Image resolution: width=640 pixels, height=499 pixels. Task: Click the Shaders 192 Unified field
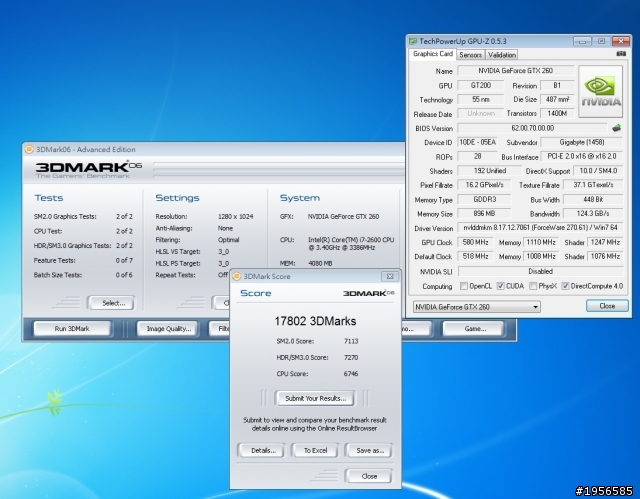coord(489,171)
